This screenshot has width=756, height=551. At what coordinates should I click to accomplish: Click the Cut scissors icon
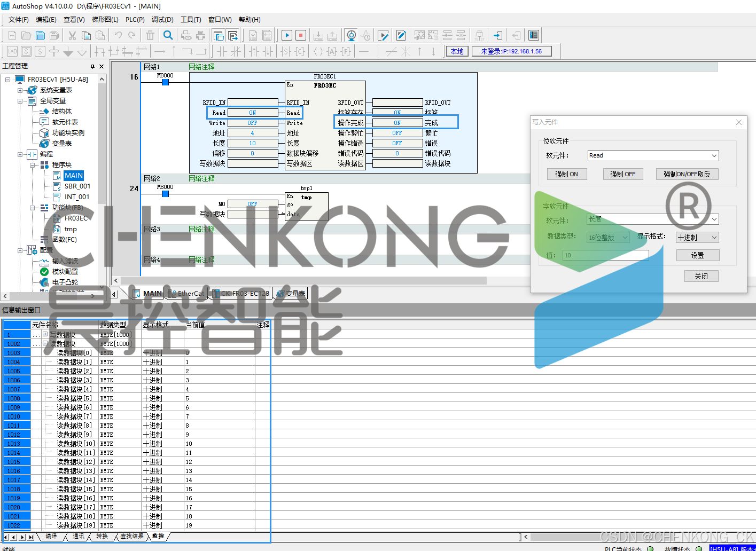pos(72,35)
